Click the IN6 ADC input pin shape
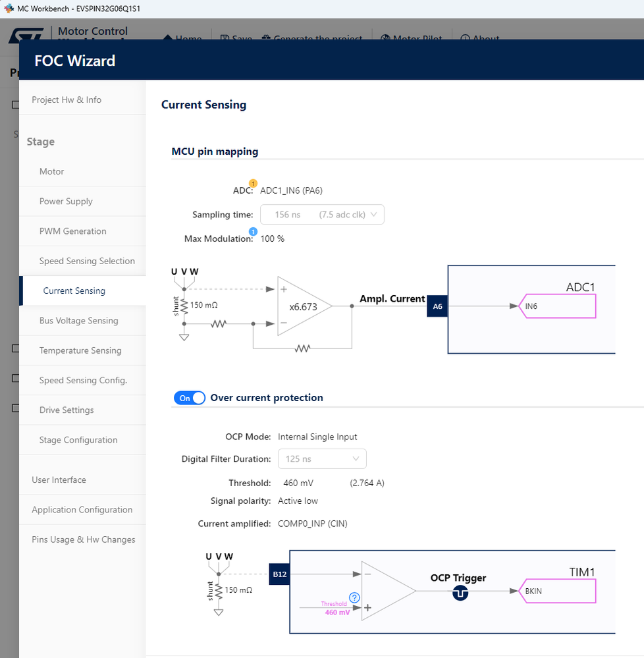 click(558, 306)
